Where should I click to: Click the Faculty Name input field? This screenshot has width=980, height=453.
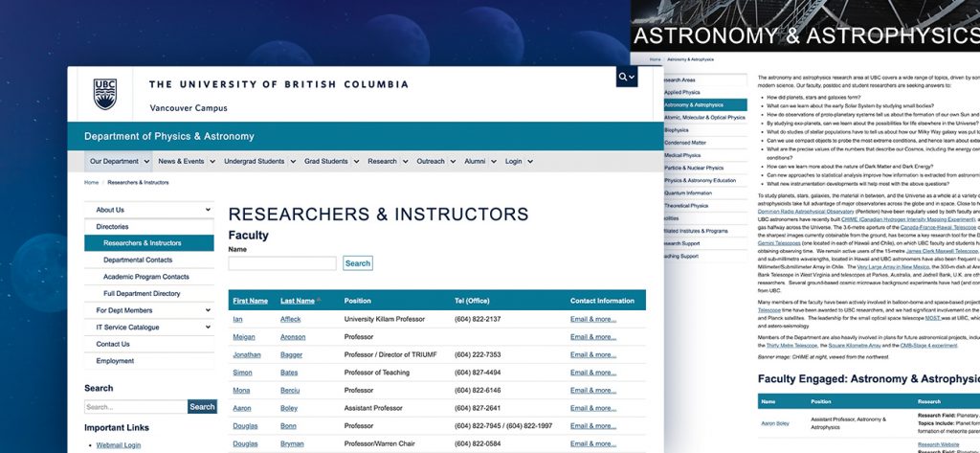pos(282,263)
